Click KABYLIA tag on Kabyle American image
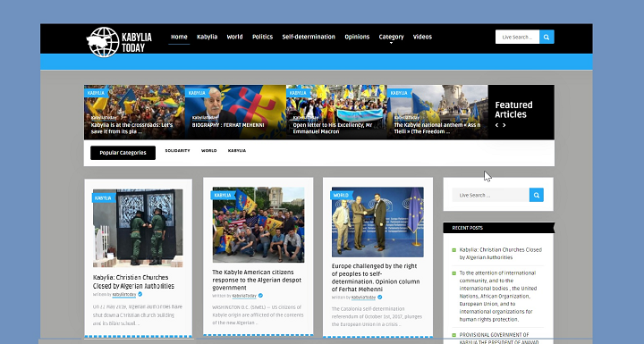Viewport: 644px width, 344px height. point(223,195)
